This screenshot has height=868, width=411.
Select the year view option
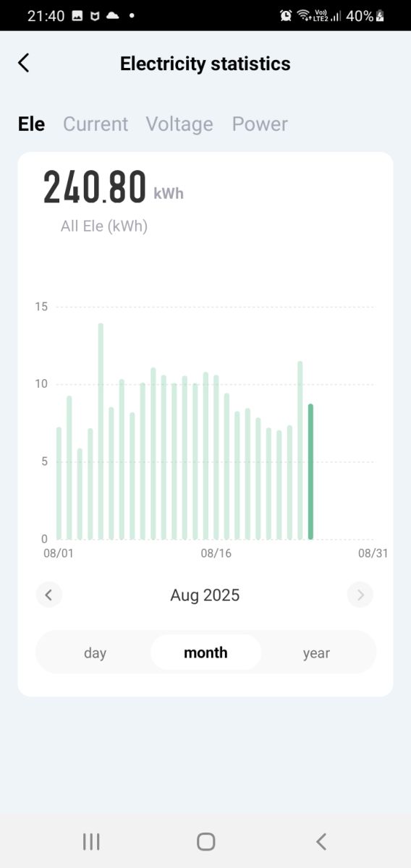(x=316, y=652)
